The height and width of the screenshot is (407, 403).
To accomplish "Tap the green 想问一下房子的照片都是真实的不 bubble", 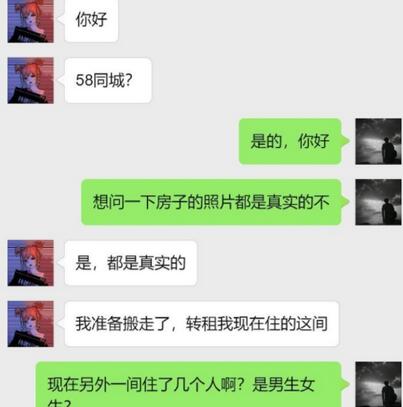I will pyautogui.click(x=211, y=202).
